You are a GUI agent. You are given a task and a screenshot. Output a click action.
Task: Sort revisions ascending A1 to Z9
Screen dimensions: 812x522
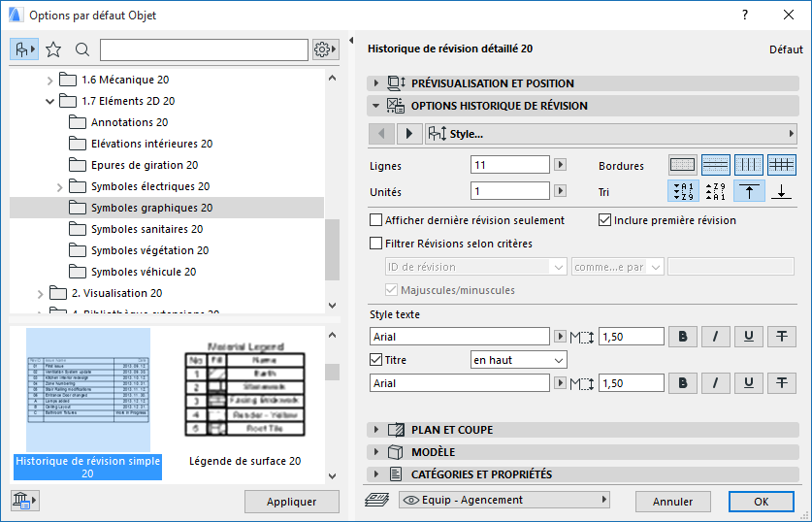pyautogui.click(x=683, y=191)
